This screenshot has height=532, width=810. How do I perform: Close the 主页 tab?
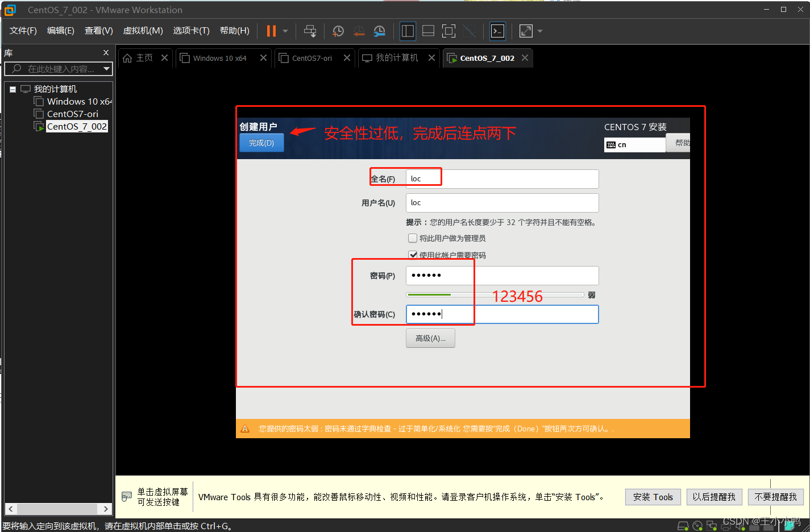[x=164, y=58]
